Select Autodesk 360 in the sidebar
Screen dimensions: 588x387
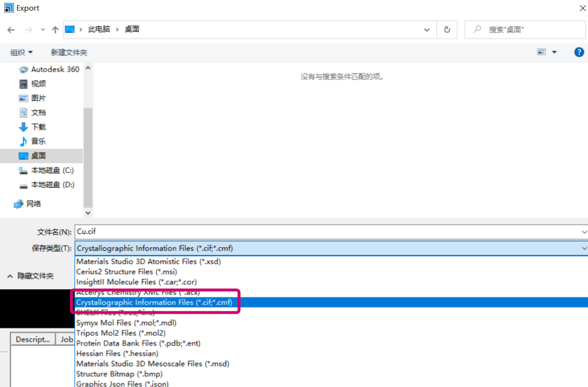pyautogui.click(x=49, y=69)
